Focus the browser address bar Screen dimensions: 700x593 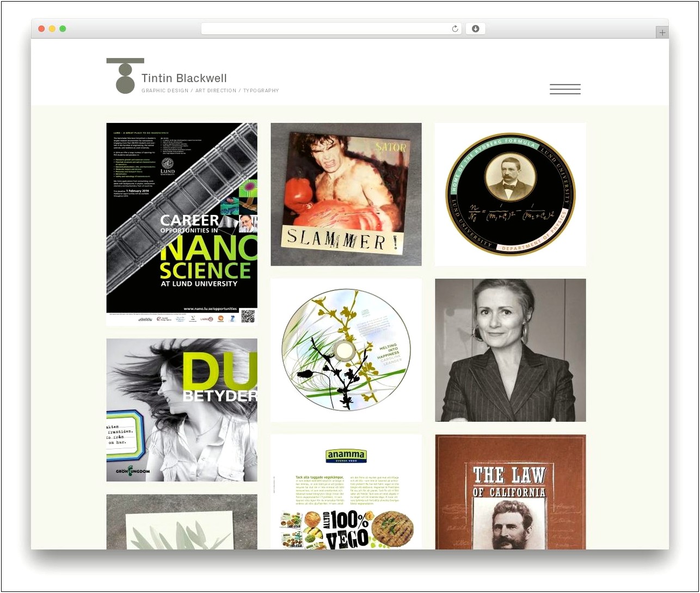click(331, 29)
